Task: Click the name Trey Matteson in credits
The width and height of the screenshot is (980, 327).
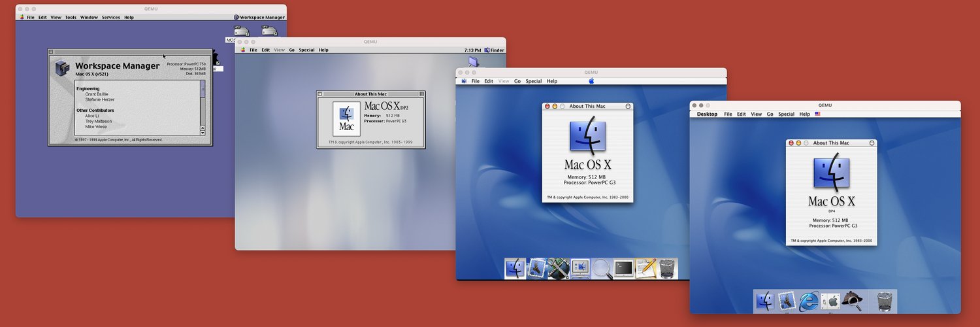Action: point(99,121)
